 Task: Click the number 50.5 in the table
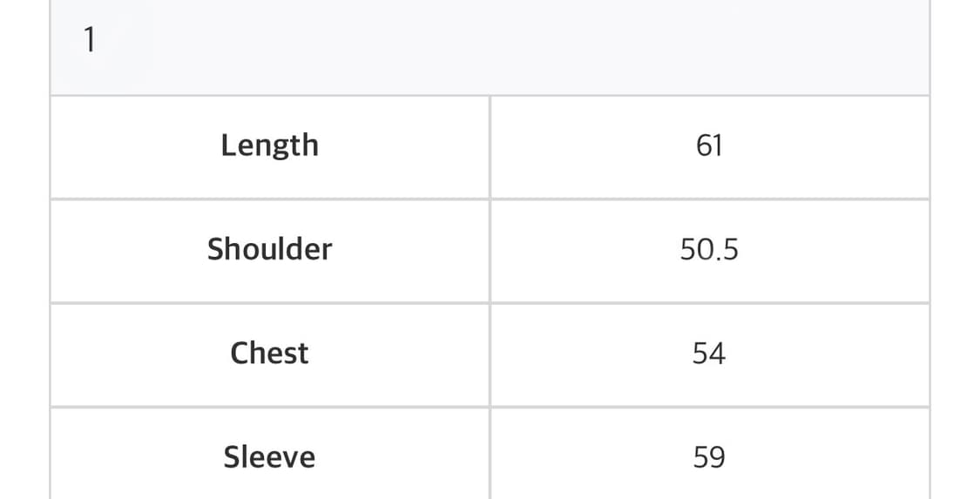click(x=709, y=250)
